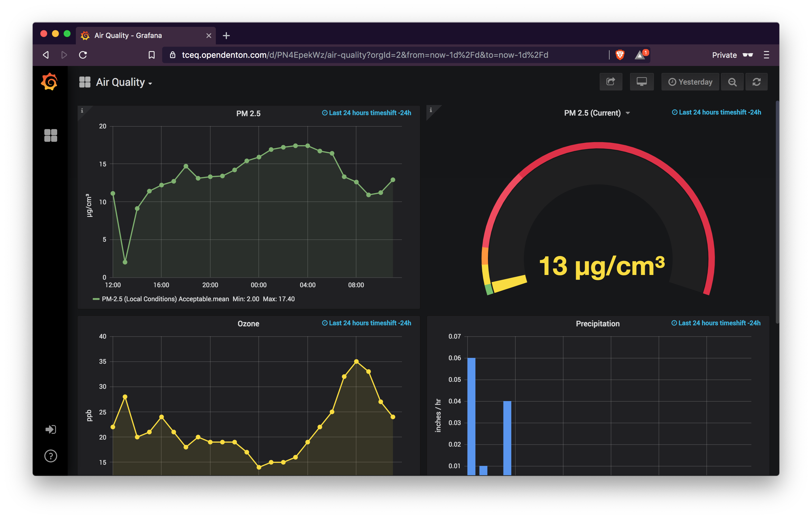Viewport: 812px width, 519px height.
Task: Click the URL address bar field
Action: [364, 55]
